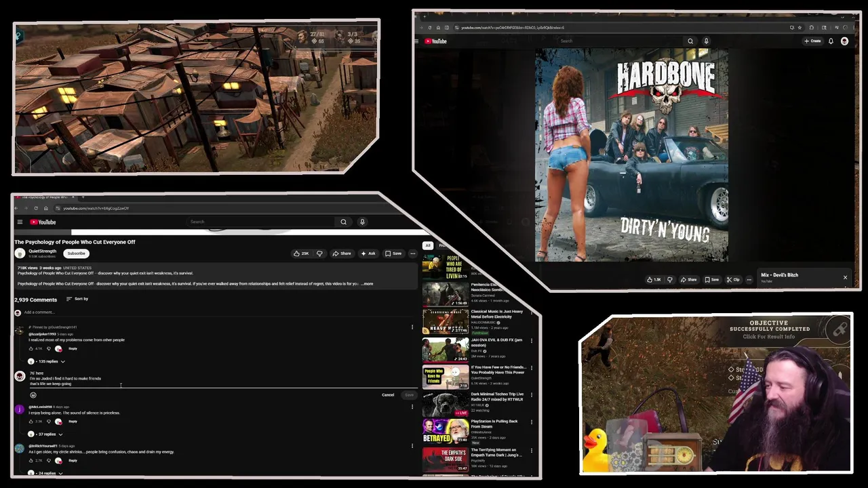Open options for the PlayStation Steam recommendation
This screenshot has width=868, height=488.
click(531, 422)
